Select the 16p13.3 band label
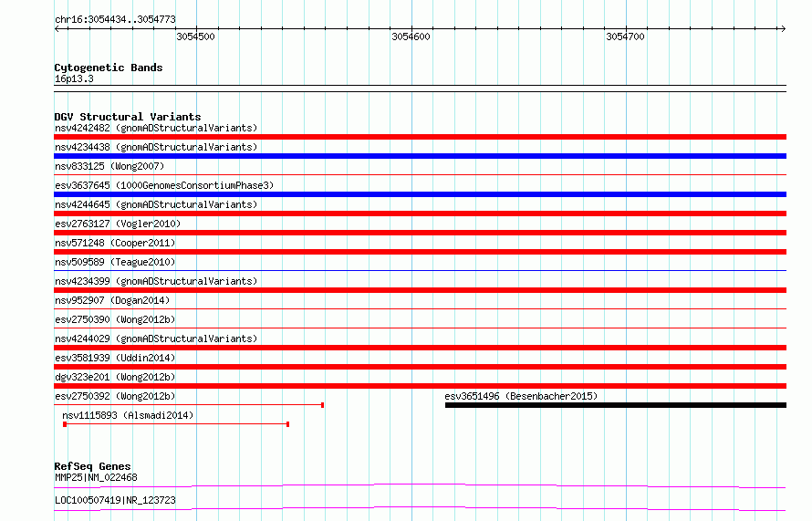Image resolution: width=812 pixels, height=521 pixels. coord(74,78)
